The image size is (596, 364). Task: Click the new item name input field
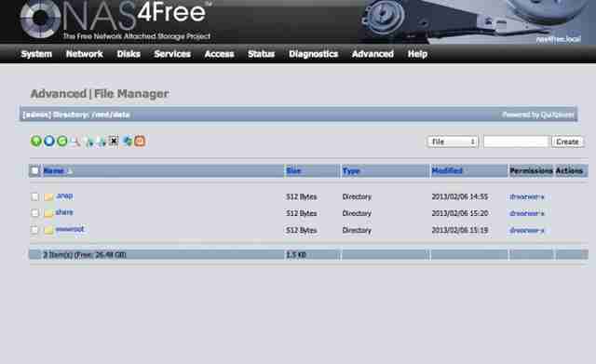point(516,142)
